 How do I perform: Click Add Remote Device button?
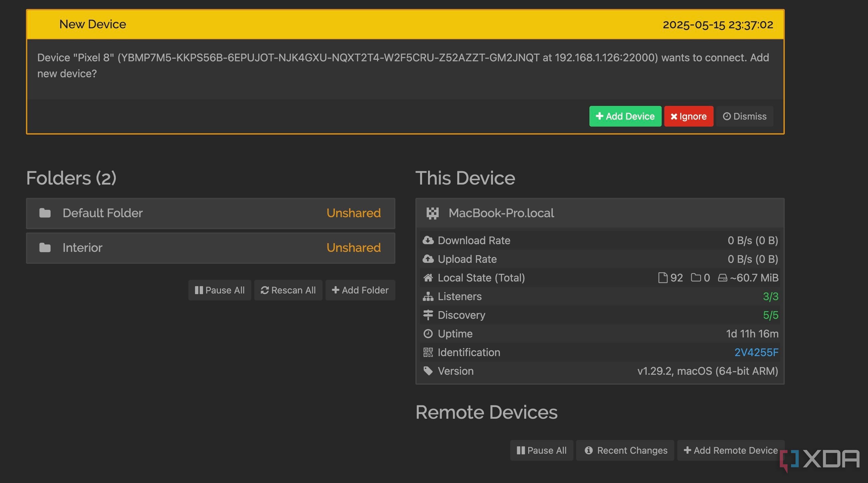point(731,450)
